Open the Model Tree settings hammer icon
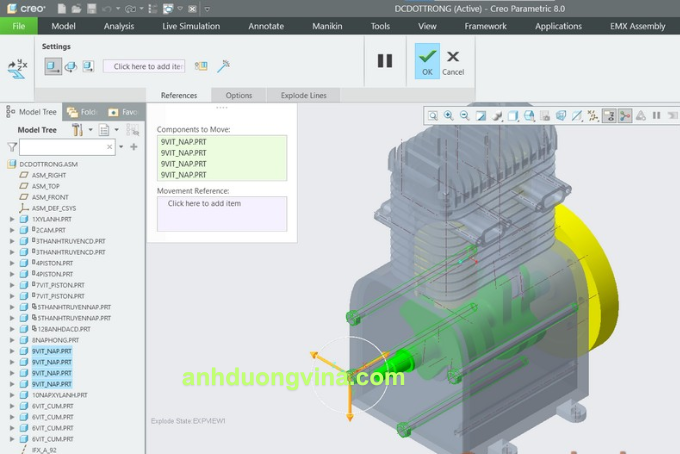This screenshot has width=680, height=454. point(77,130)
